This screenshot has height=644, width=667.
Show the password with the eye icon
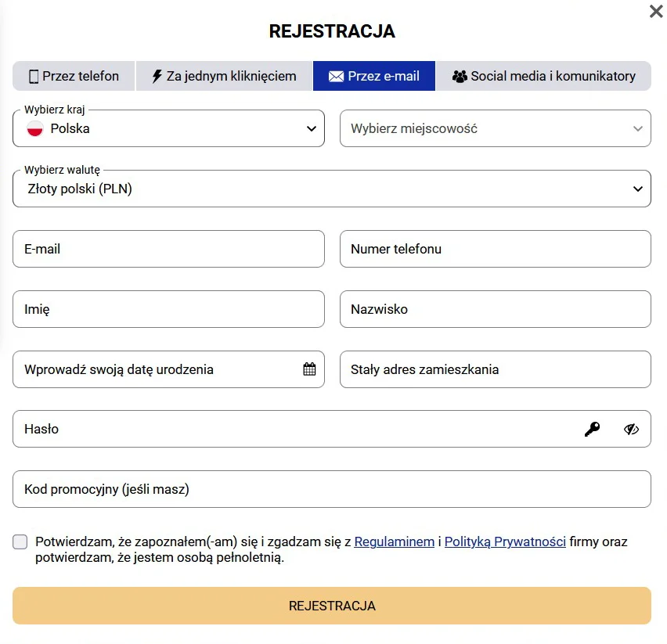click(x=631, y=429)
